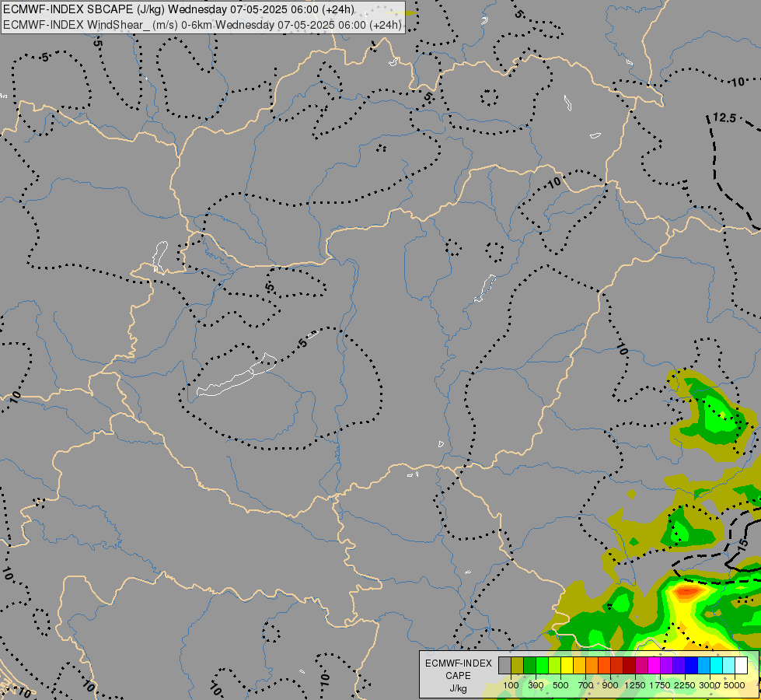Select the purple swatch right of 1750
The height and width of the screenshot is (700, 761).
(666, 665)
